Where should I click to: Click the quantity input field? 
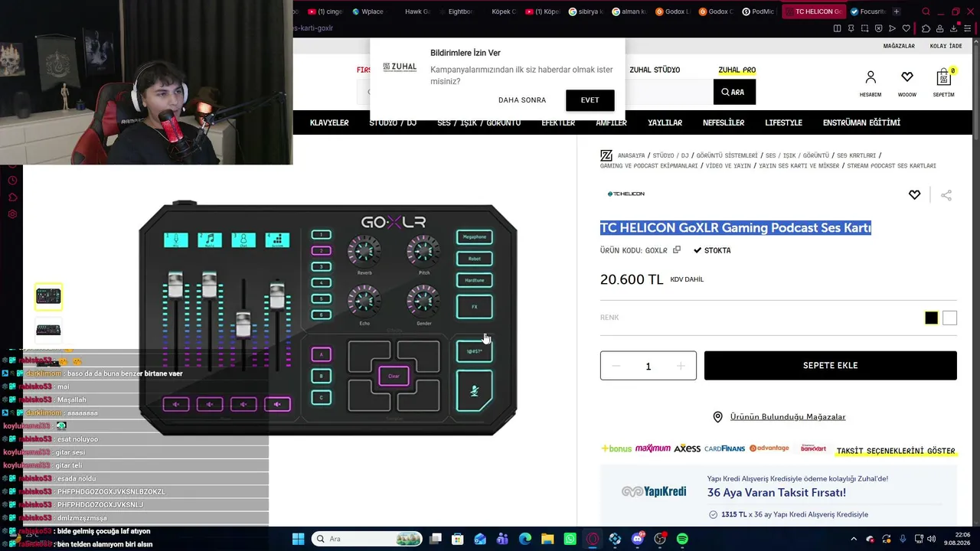pyautogui.click(x=648, y=366)
